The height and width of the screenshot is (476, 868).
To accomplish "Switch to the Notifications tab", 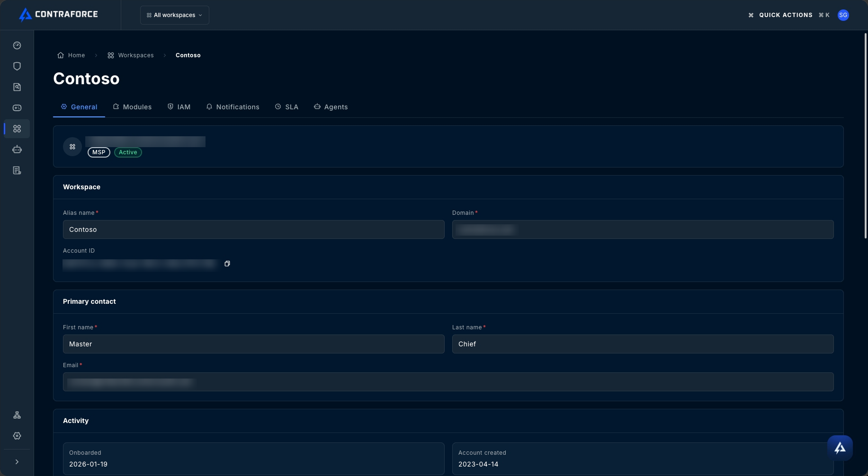I will pyautogui.click(x=233, y=107).
